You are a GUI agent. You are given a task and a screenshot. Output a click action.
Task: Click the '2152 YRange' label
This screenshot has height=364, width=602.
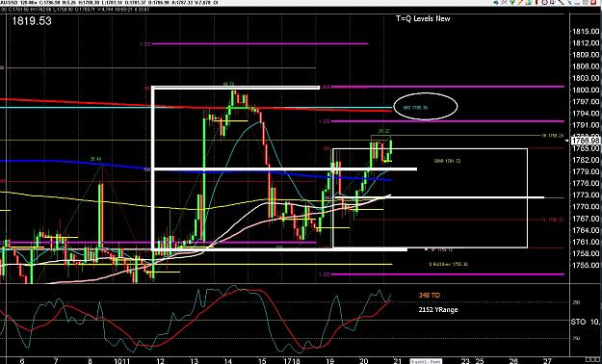438,309
